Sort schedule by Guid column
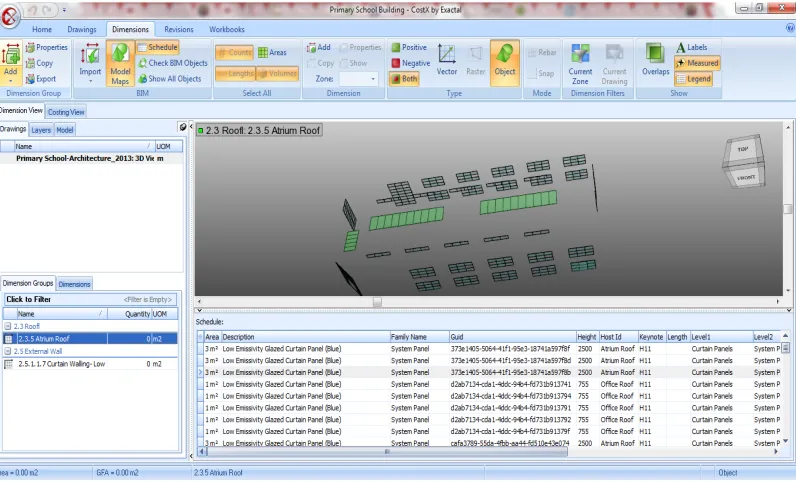This screenshot has height=482, width=796. click(x=512, y=337)
